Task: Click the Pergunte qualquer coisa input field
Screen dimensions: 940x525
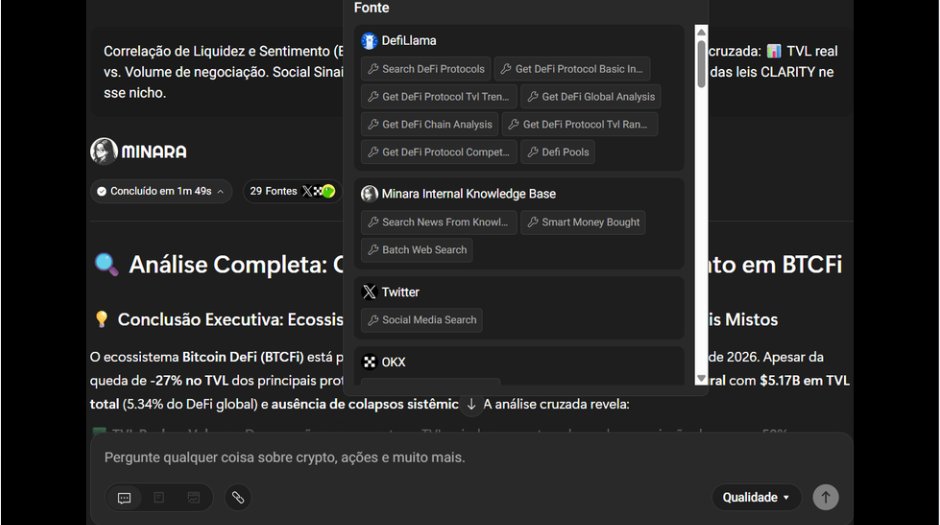Action: click(472, 457)
